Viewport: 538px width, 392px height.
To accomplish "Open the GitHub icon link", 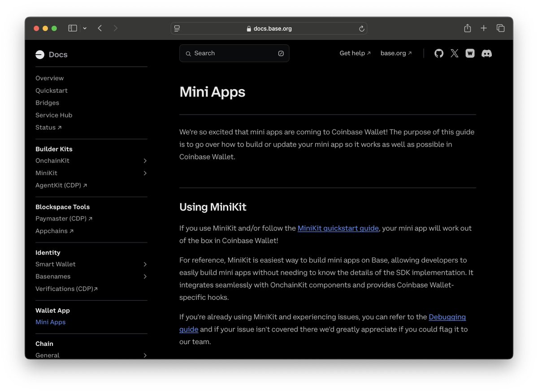I will (439, 53).
